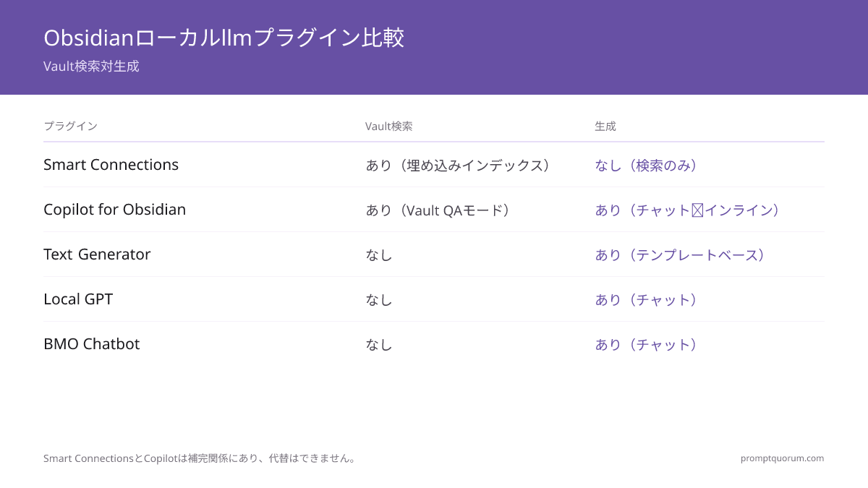The width and height of the screenshot is (868, 488).
Task: Click the 'Vault検索' column header
Action: (389, 126)
